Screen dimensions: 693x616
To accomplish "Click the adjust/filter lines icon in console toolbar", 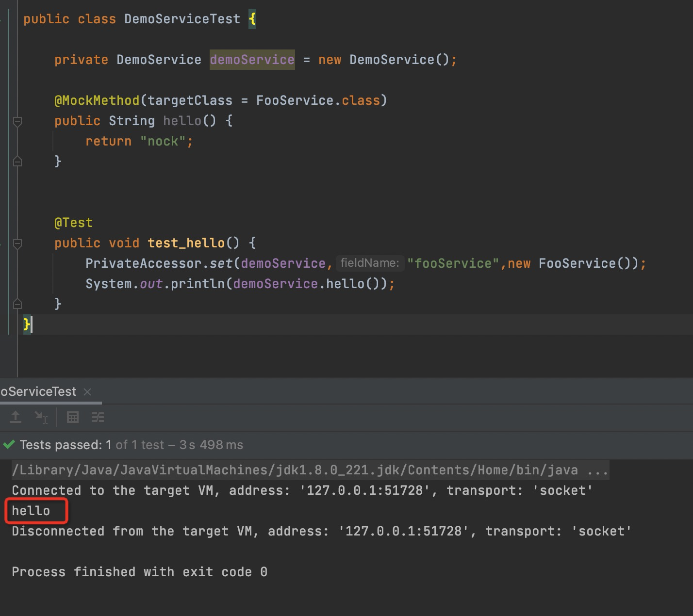I will 98,417.
